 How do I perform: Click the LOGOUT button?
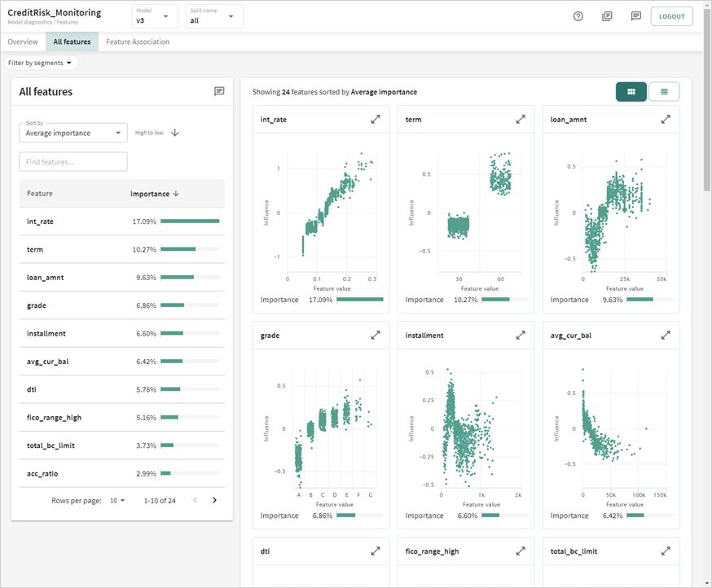pos(671,16)
